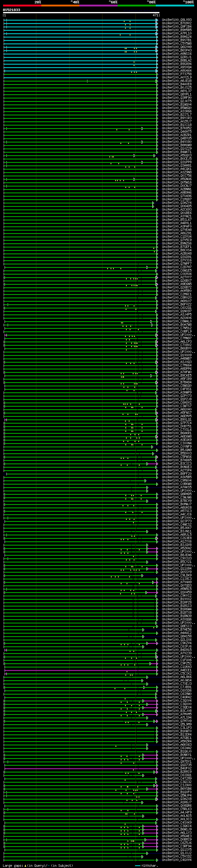The image size is (197, 868).
Task: Open hit UniRef100_C5YSW8
Action: pyautogui.click(x=177, y=43)
